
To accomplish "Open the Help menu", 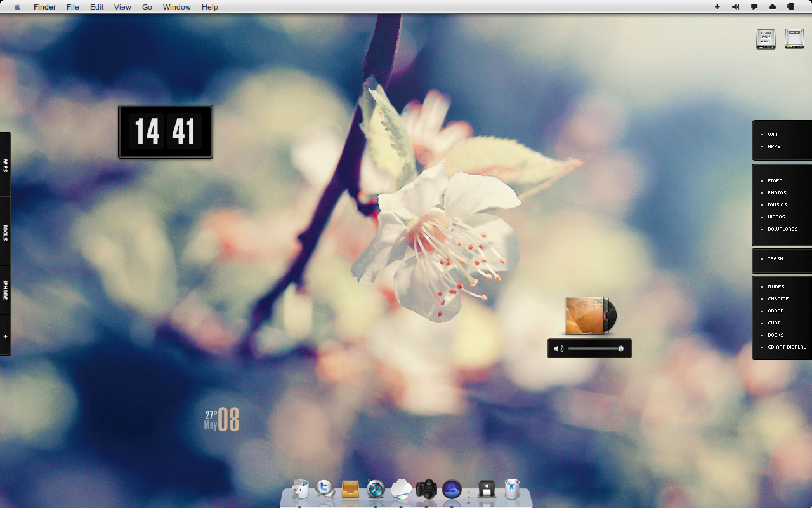I will [210, 7].
